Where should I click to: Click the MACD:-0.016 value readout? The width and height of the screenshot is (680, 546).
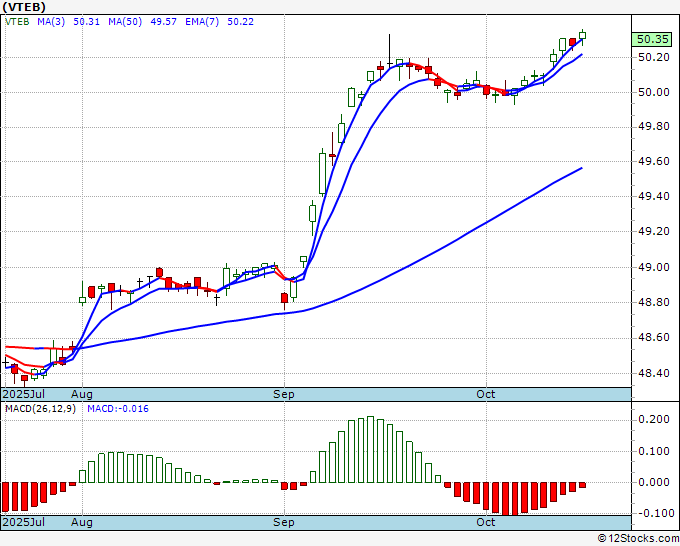point(118,409)
